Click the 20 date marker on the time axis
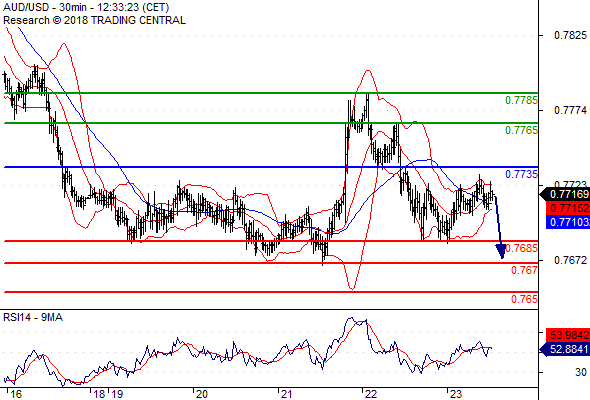Screen dimensions: 590x400 (201, 394)
